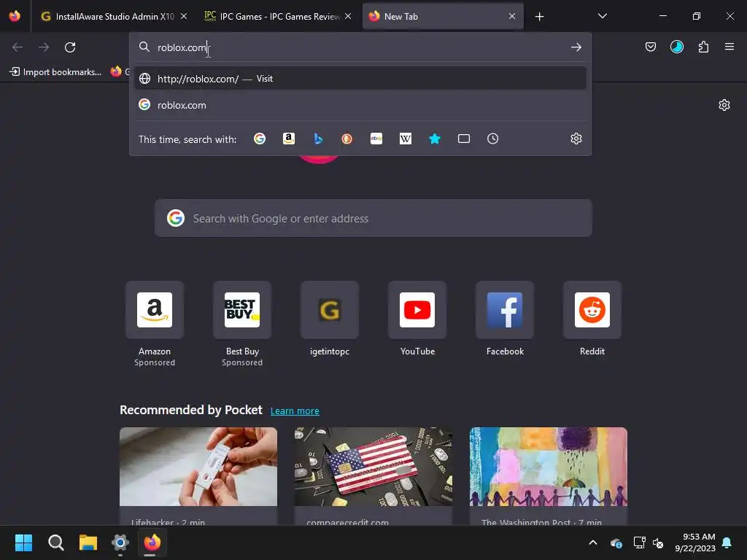Open the muted volume tray icon
The width and height of the screenshot is (747, 560).
[658, 542]
